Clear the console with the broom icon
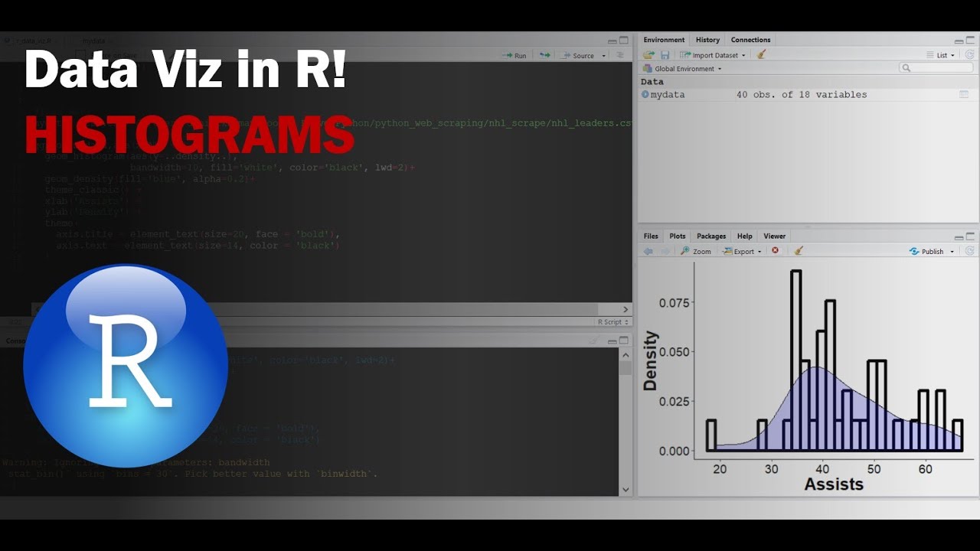This screenshot has width=980, height=551. 593,341
